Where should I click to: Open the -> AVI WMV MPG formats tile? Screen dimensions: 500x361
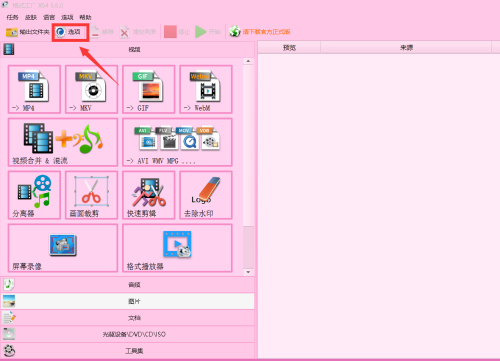(x=177, y=142)
